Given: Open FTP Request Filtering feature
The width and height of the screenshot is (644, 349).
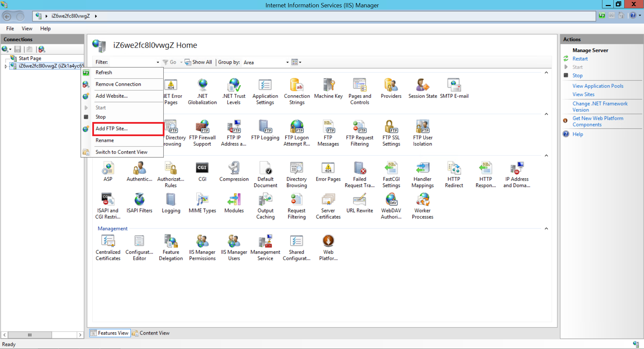Looking at the screenshot, I should coord(360,133).
